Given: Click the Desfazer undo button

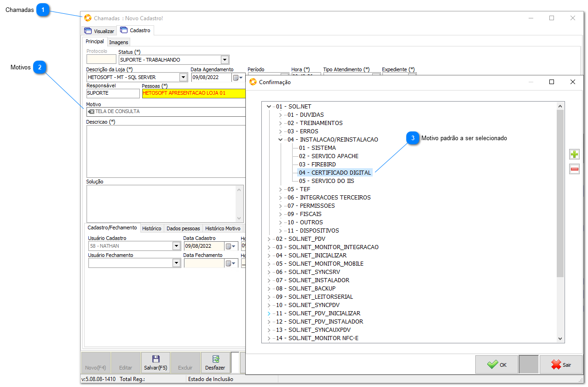Looking at the screenshot, I should [x=215, y=363].
